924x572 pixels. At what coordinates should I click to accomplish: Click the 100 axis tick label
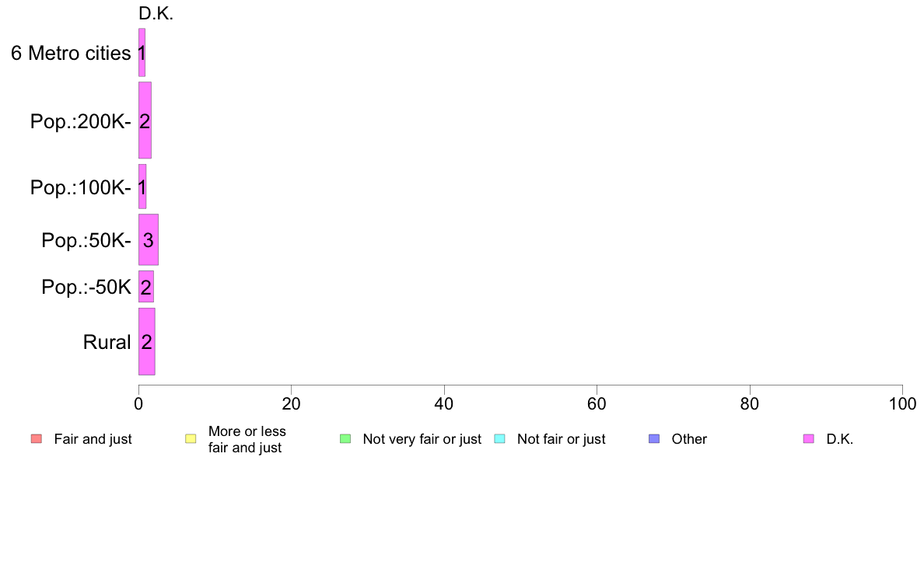(x=902, y=403)
